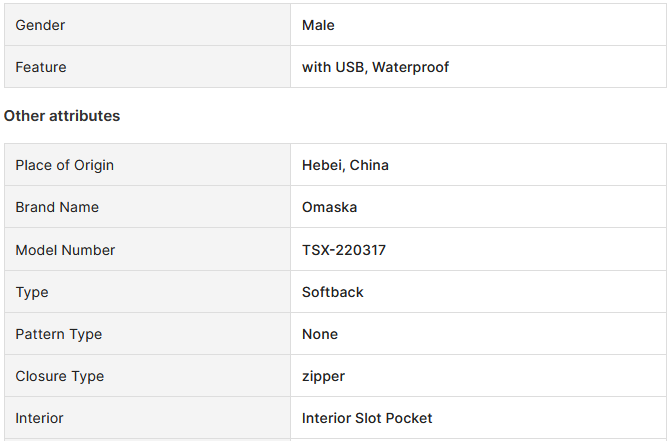Click the Closure Type label
The width and height of the screenshot is (671, 441).
pyautogui.click(x=59, y=376)
